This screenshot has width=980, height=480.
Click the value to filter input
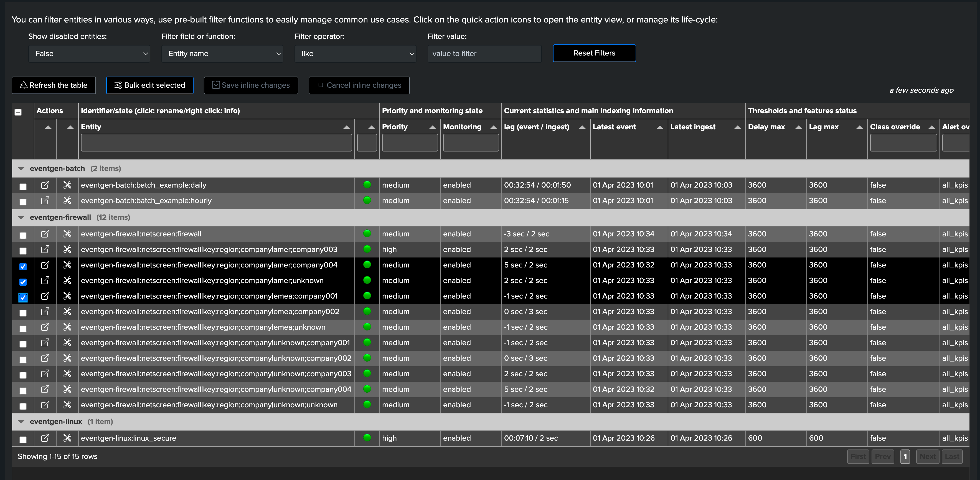(x=484, y=54)
